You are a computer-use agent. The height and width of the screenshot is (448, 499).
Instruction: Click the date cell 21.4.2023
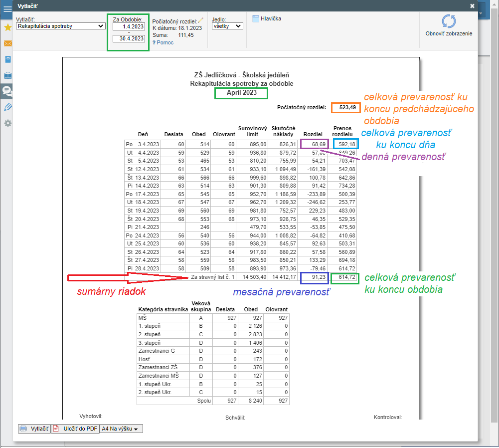[147, 227]
